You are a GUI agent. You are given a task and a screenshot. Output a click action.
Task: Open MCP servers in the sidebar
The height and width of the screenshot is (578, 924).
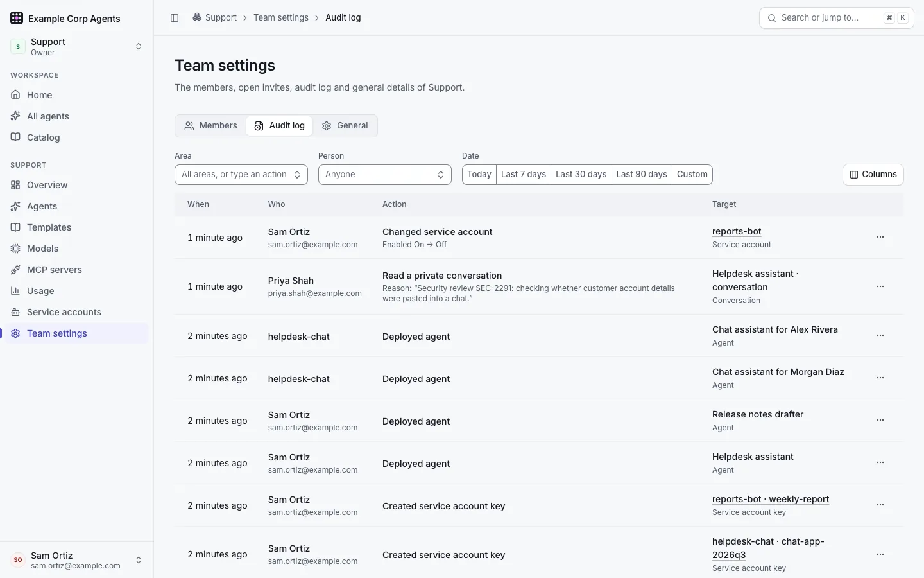coord(77,270)
